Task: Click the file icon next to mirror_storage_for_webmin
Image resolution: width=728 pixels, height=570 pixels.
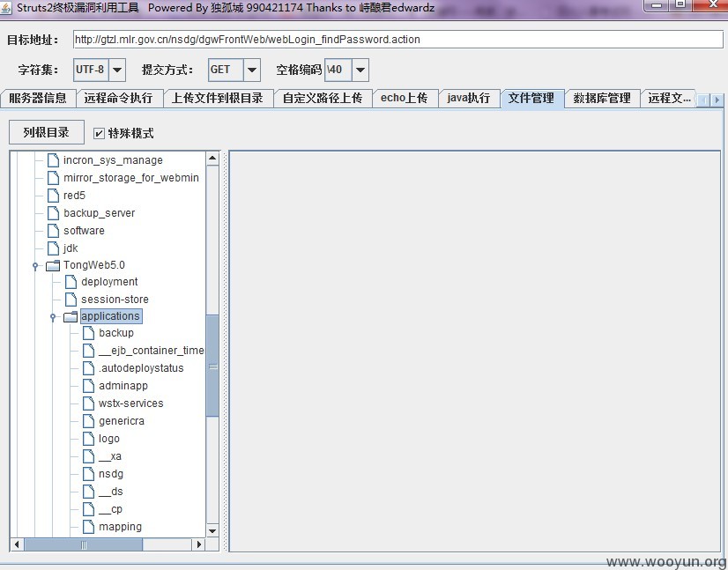Action: coord(54,178)
